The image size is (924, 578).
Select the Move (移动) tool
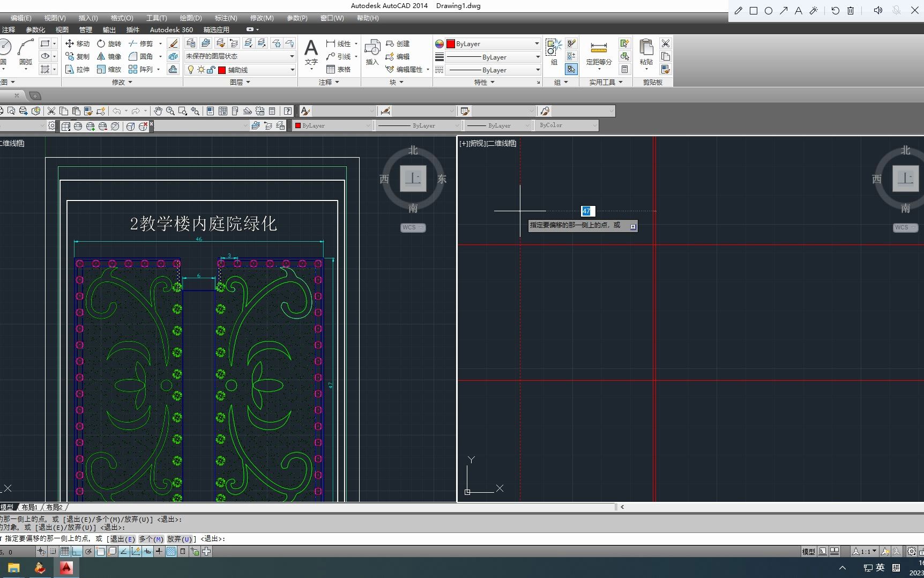77,43
